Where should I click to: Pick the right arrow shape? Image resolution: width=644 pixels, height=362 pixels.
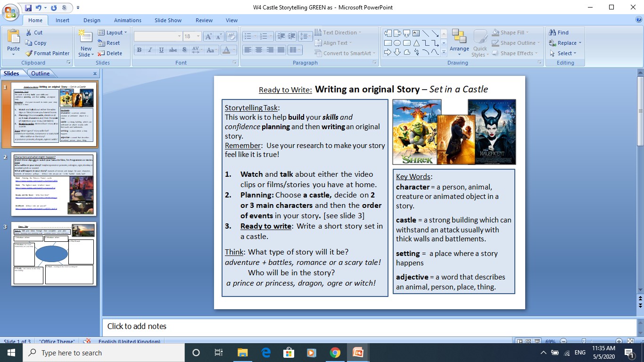click(x=388, y=52)
